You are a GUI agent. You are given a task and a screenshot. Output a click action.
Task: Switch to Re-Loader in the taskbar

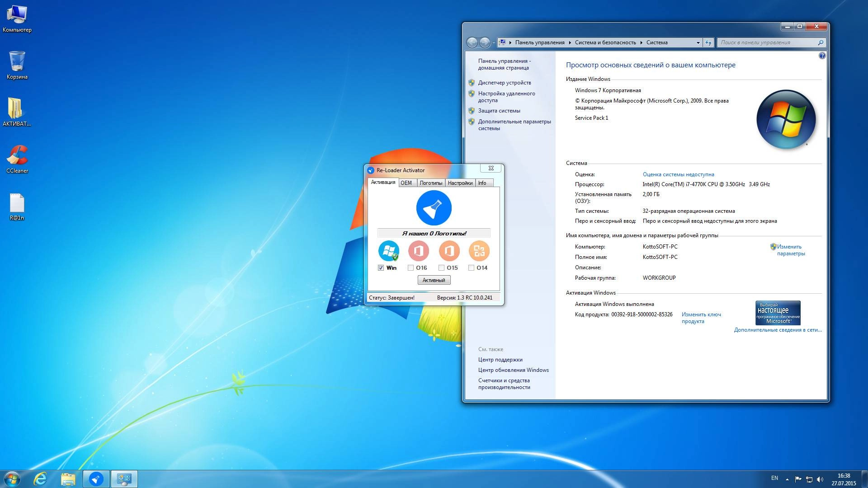[96, 479]
